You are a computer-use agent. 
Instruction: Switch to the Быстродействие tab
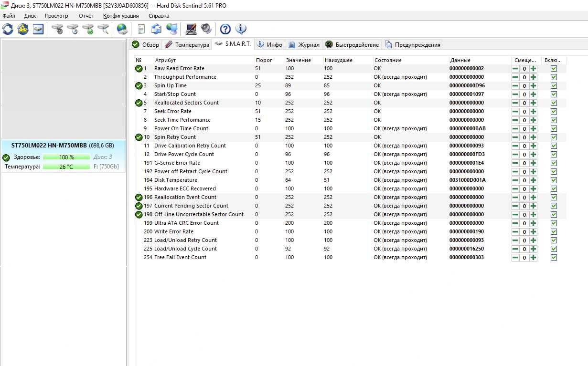(x=352, y=45)
